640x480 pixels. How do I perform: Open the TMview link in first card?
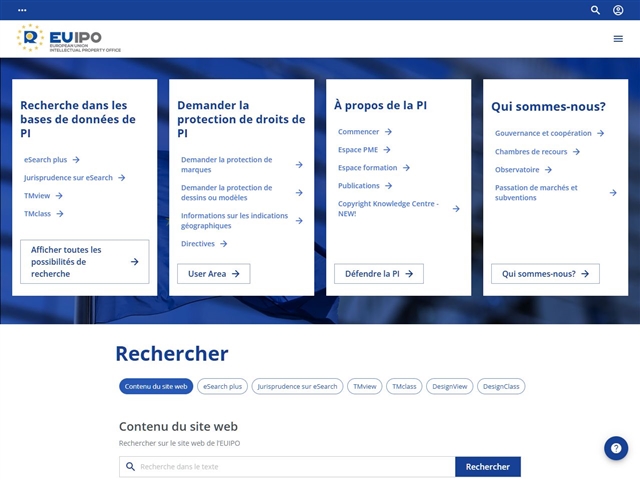pos(37,196)
